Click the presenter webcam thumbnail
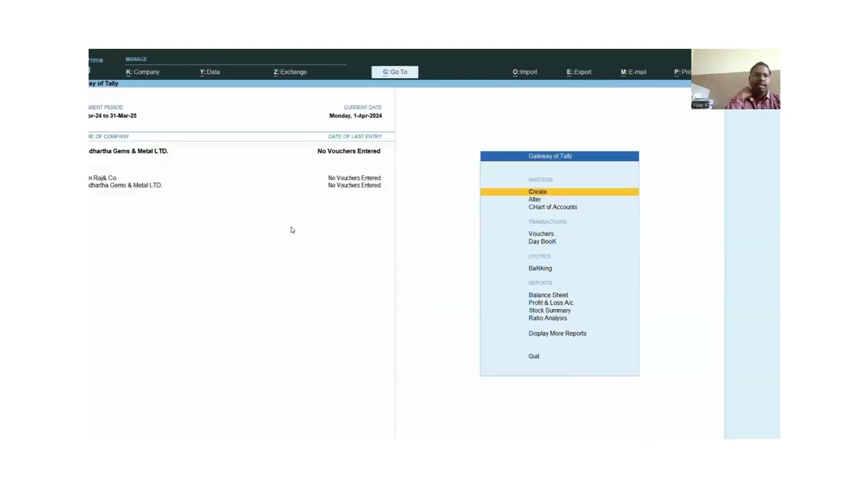This screenshot has height=488, width=868. [736, 79]
